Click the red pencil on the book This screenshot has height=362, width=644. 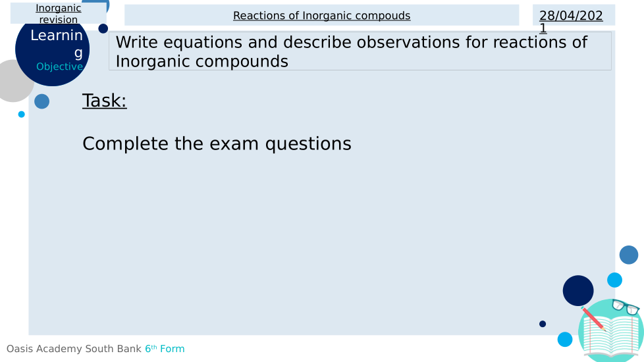point(593,318)
